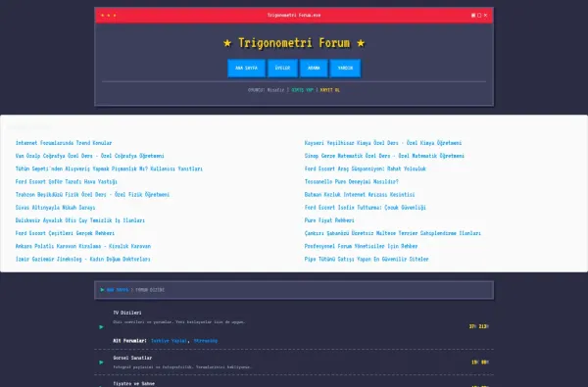
Task: Click the close X in red title bar
Action: [485, 16]
